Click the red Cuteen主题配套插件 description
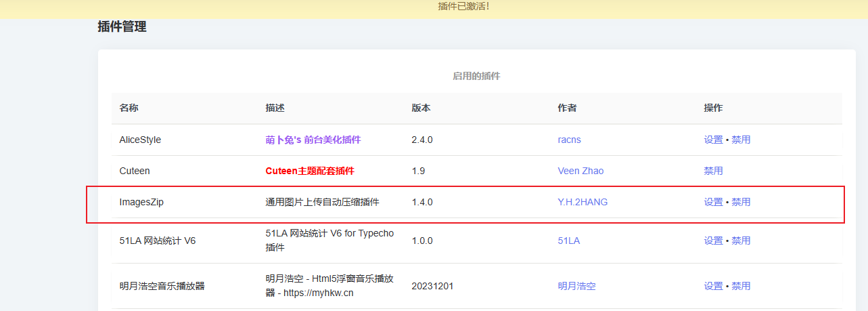The image size is (868, 311). point(309,171)
